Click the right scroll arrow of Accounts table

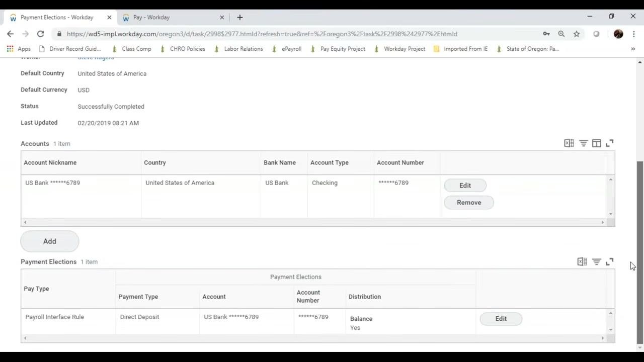603,222
